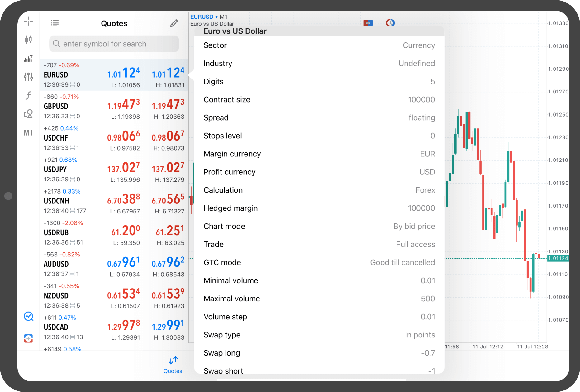Click the red-blue clock icon on chart
The height and width of the screenshot is (392, 580).
pyautogui.click(x=390, y=23)
